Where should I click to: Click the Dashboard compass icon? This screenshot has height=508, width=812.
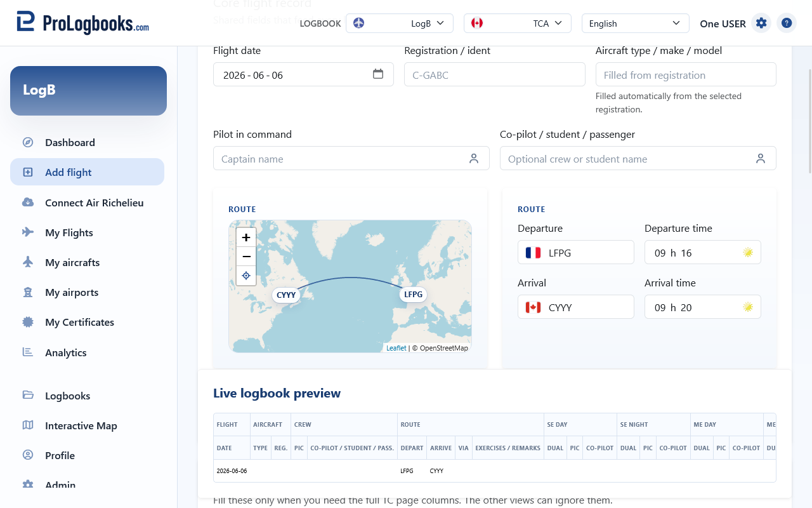tap(28, 142)
